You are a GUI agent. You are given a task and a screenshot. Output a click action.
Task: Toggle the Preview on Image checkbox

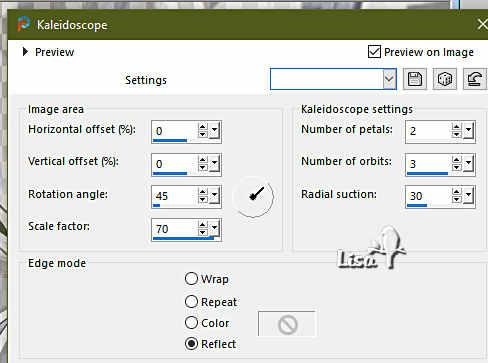[x=374, y=52]
